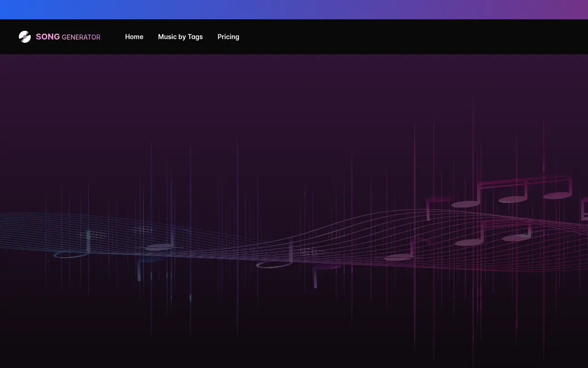Click the SONG GENERATOR wordmark
The width and height of the screenshot is (588, 368).
tap(68, 37)
